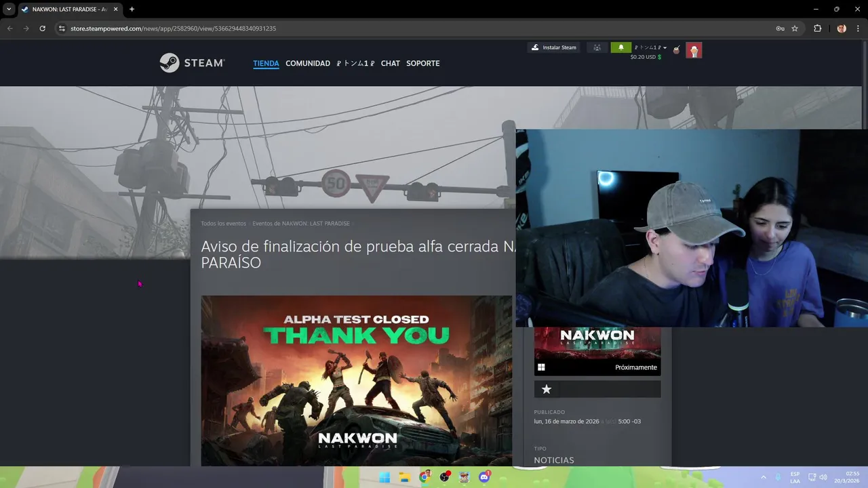868x488 pixels.
Task: Click the webcam overlay video
Action: [x=692, y=228]
